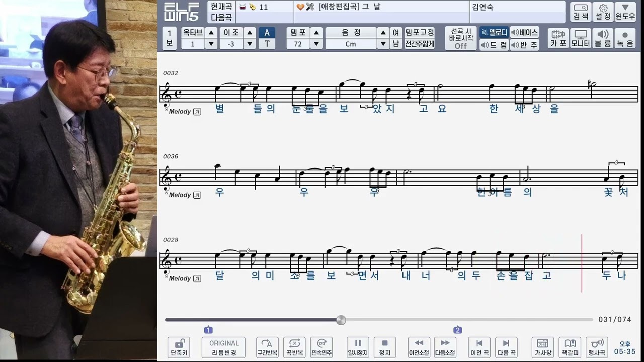Viewport: 644px width, 362px height.
Task: Go to next measure 다음소절
Action: [445, 347]
